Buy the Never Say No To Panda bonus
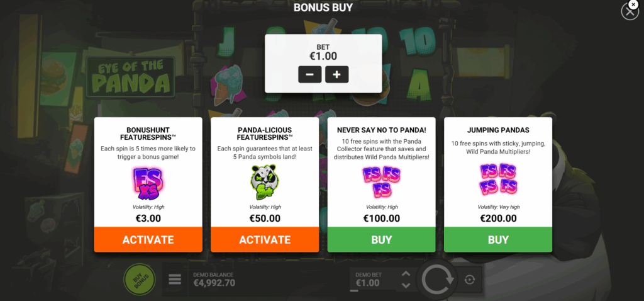The image size is (644, 301). tap(382, 239)
